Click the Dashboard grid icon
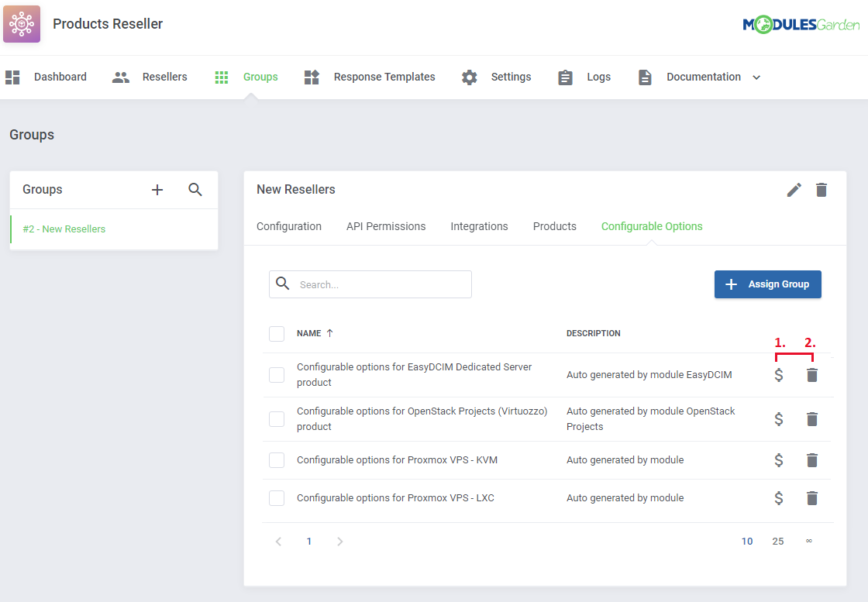 coord(12,77)
